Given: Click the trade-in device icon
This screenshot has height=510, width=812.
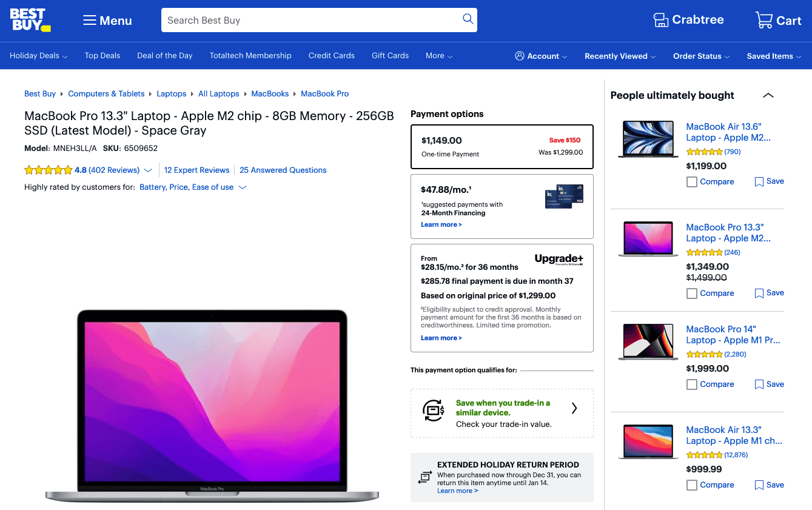Looking at the screenshot, I should tap(434, 411).
